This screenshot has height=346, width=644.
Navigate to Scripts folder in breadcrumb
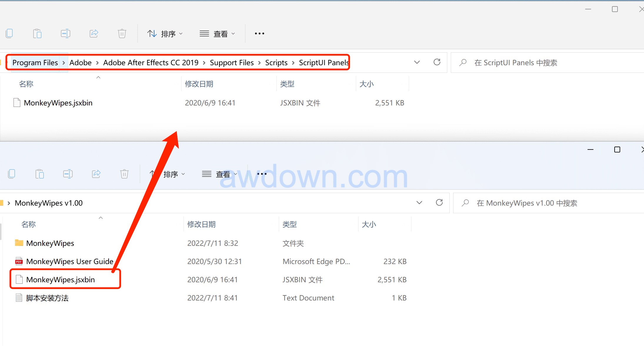click(276, 63)
